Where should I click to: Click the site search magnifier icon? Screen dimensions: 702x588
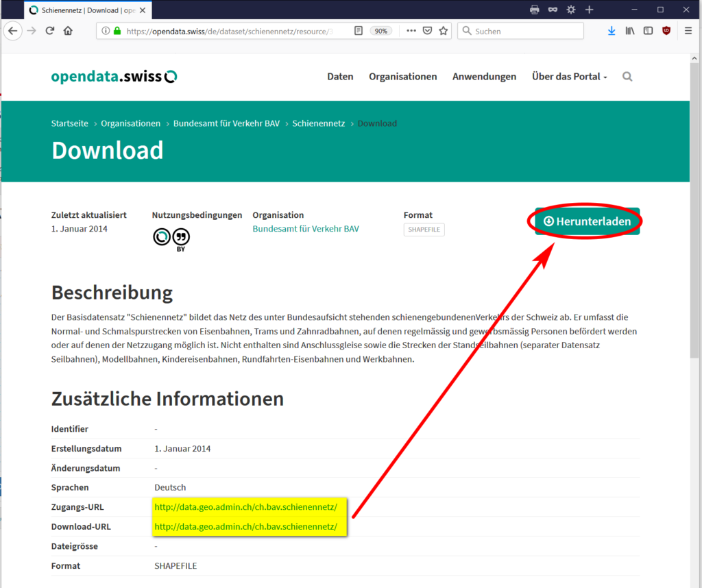tap(627, 77)
